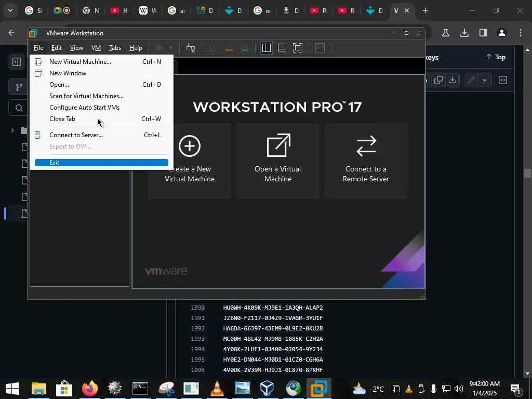Choose Scan for Virtual Machines...
The width and height of the screenshot is (532, 399).
pyautogui.click(x=101, y=96)
